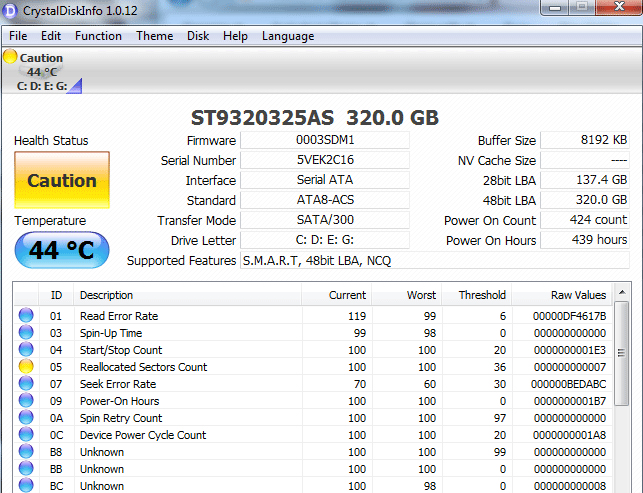This screenshot has height=493, width=643.
Task: Click the blue status orb in row B8
Action: pyautogui.click(x=26, y=452)
